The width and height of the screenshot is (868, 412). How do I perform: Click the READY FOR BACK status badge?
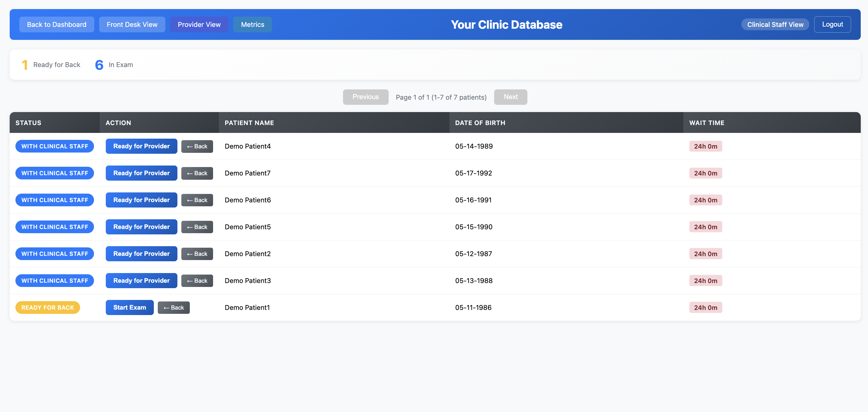[47, 307]
